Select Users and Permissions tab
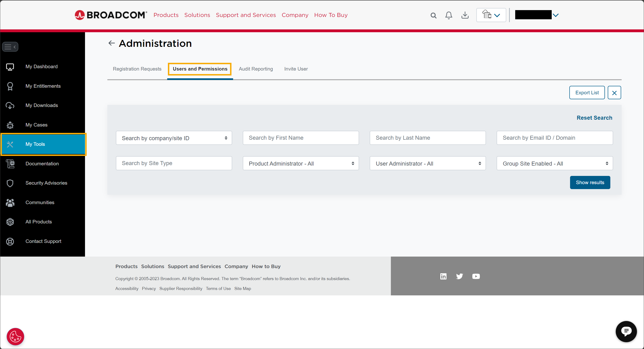644x349 pixels. coord(200,69)
